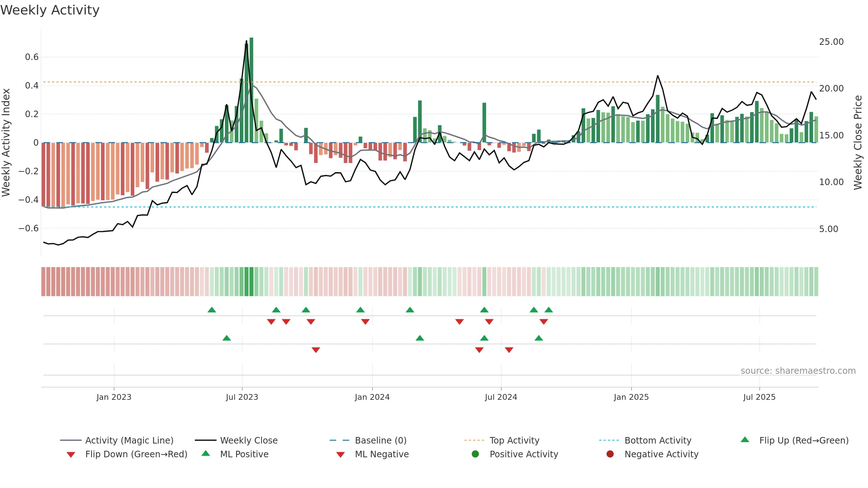Viewport: 868px width, 488px height.
Task: Toggle the Flip Up (Red→Green) legend entry
Action: 795,440
